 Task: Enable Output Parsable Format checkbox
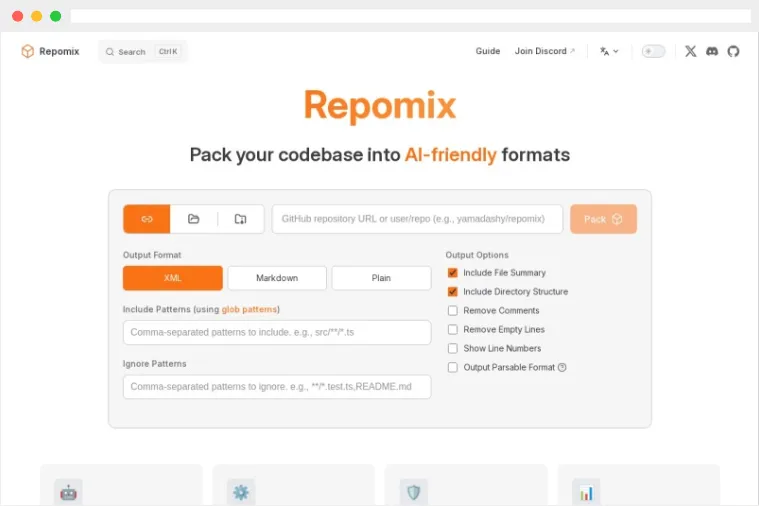coord(453,367)
